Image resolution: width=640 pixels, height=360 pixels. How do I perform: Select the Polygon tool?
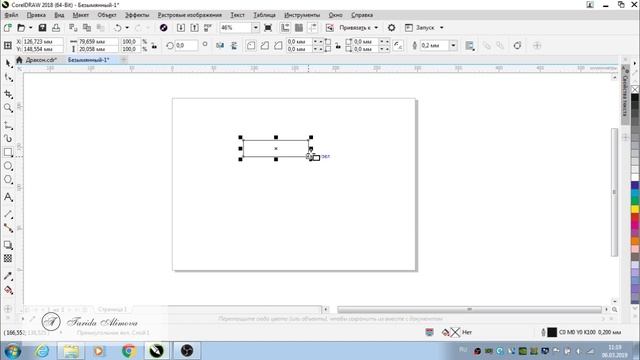coord(8,180)
